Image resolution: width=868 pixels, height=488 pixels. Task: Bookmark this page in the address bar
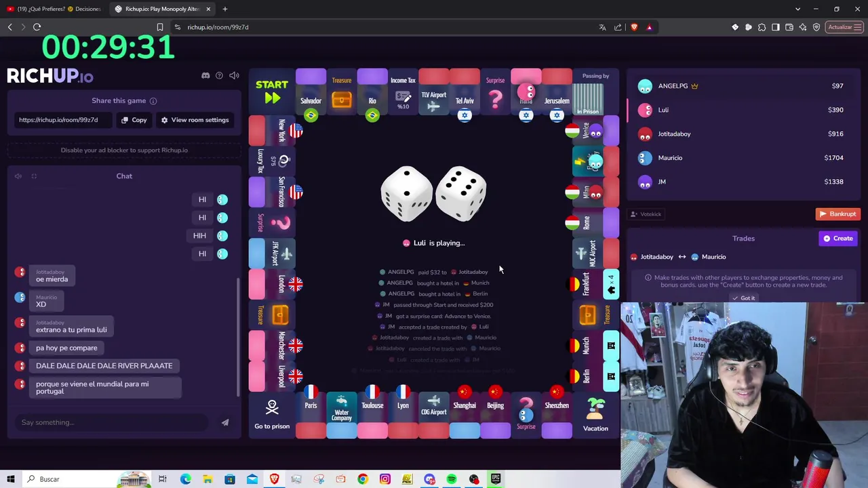click(x=160, y=27)
